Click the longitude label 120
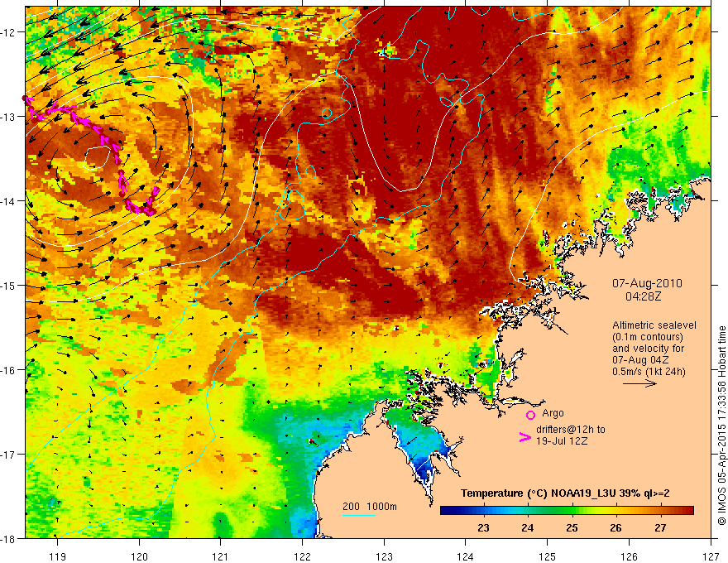The image size is (728, 563). (139, 556)
